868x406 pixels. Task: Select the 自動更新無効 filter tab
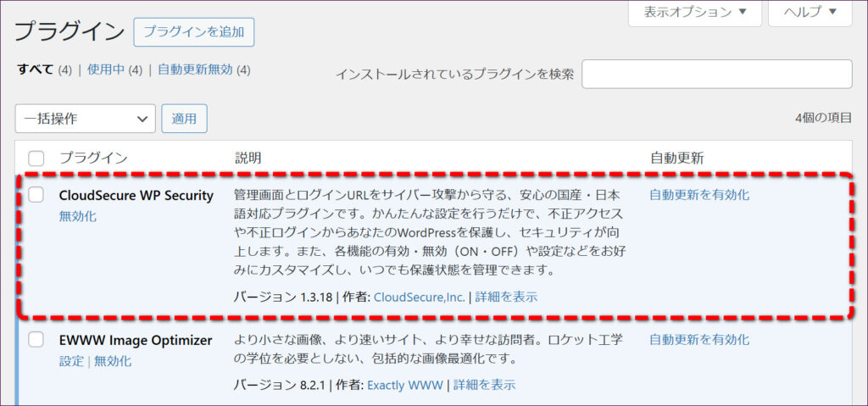(195, 70)
